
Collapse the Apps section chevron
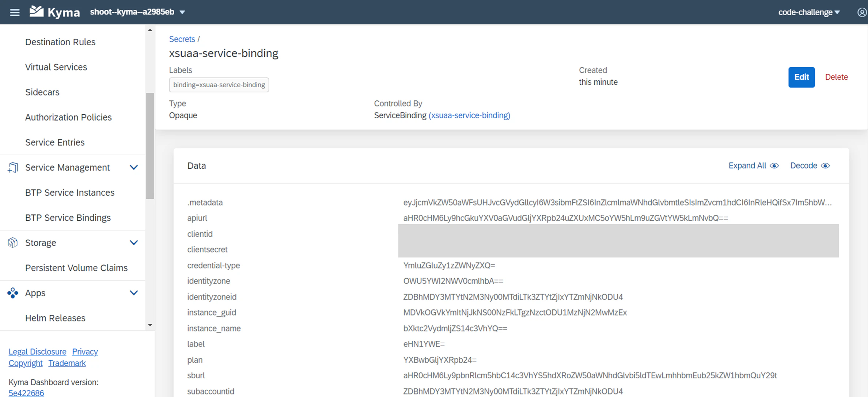point(134,293)
